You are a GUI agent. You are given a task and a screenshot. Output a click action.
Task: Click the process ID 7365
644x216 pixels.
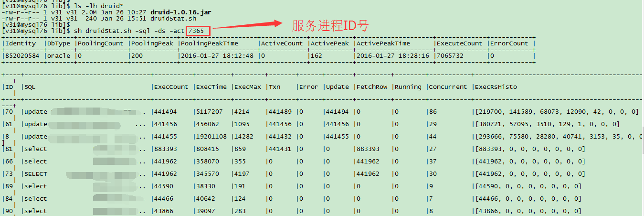tap(196, 31)
